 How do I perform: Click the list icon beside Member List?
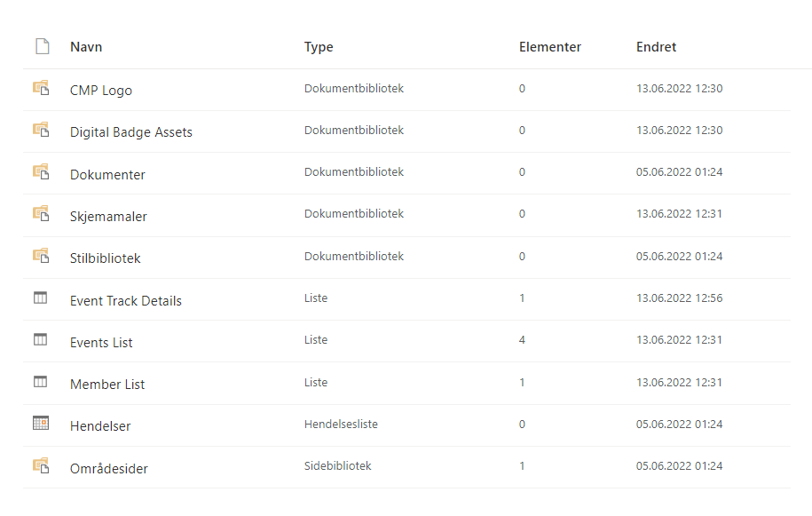(41, 382)
